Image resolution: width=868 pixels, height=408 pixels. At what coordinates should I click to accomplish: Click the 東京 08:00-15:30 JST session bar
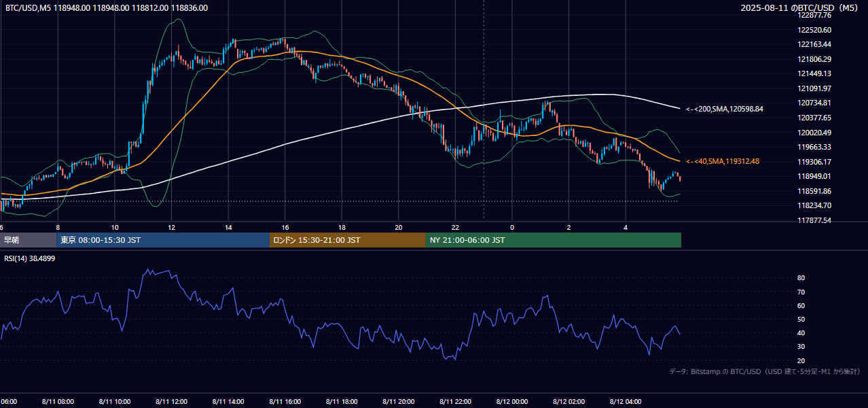(163, 240)
